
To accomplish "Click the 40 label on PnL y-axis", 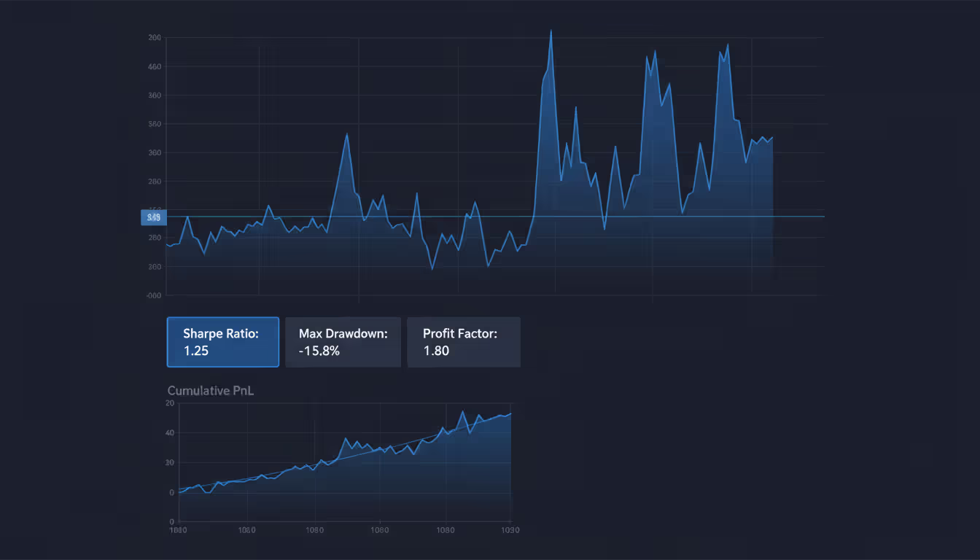I will [x=169, y=432].
